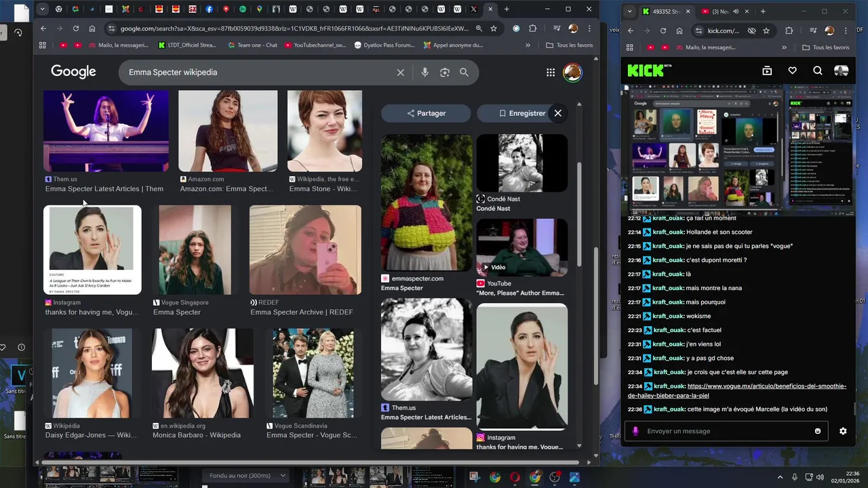Image resolution: width=868 pixels, height=488 pixels.
Task: Bookmark the Google search page with the star
Action: pyautogui.click(x=494, y=28)
